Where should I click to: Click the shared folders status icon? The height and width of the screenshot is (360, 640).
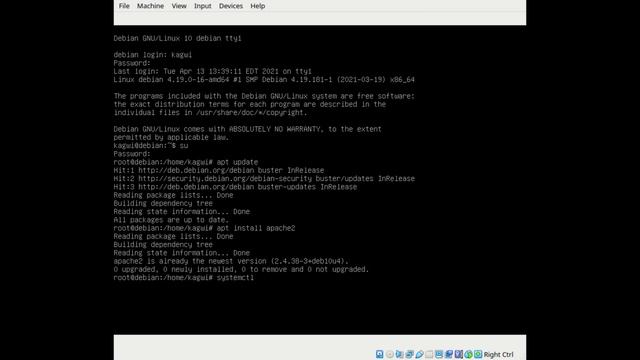(x=429, y=354)
